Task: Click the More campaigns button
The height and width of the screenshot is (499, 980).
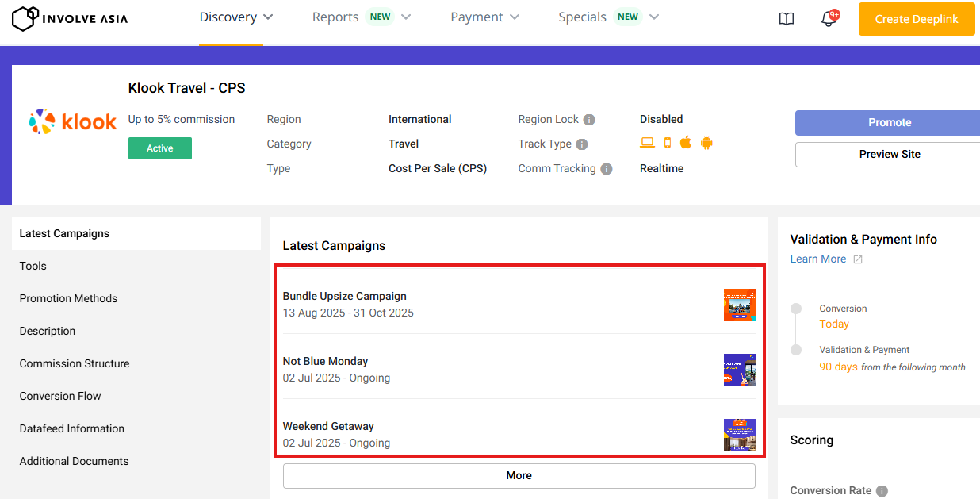Action: (x=519, y=476)
